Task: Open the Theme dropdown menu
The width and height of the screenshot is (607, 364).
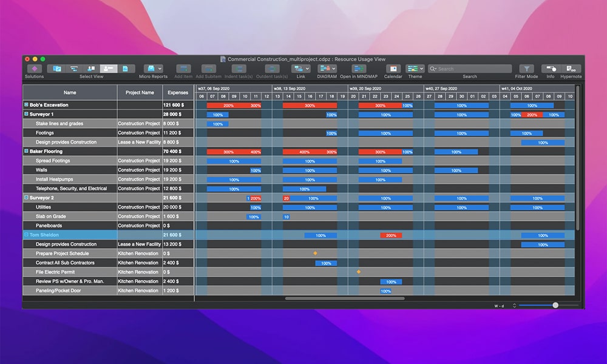Action: pos(415,69)
